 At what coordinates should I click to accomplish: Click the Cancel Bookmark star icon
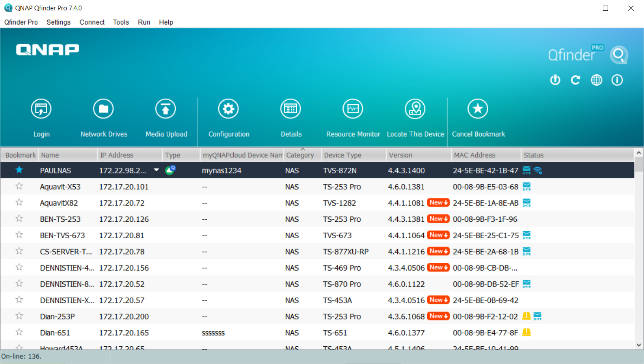click(x=478, y=109)
